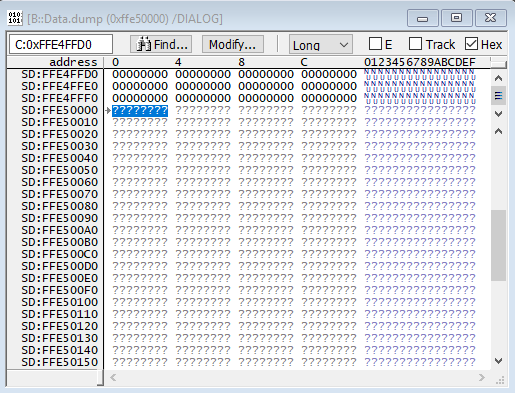Select address row SD:FFE50130
Screen dimensions: 515x393
pos(60,338)
